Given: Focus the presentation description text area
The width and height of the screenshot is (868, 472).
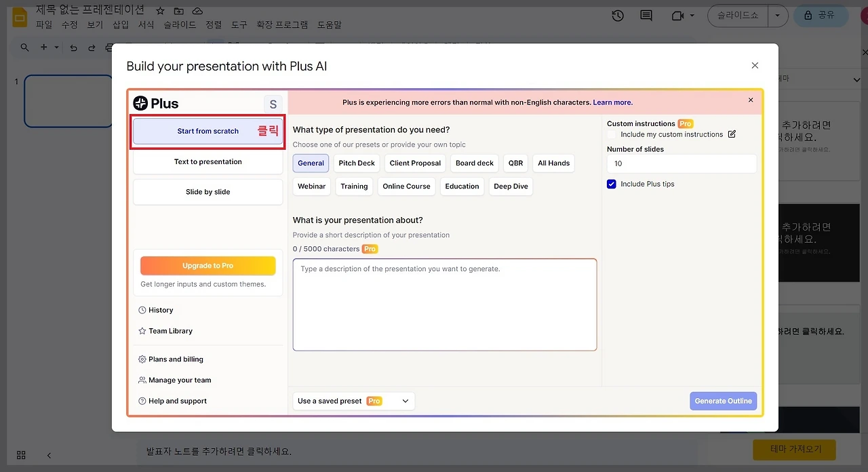Looking at the screenshot, I should pyautogui.click(x=445, y=304).
